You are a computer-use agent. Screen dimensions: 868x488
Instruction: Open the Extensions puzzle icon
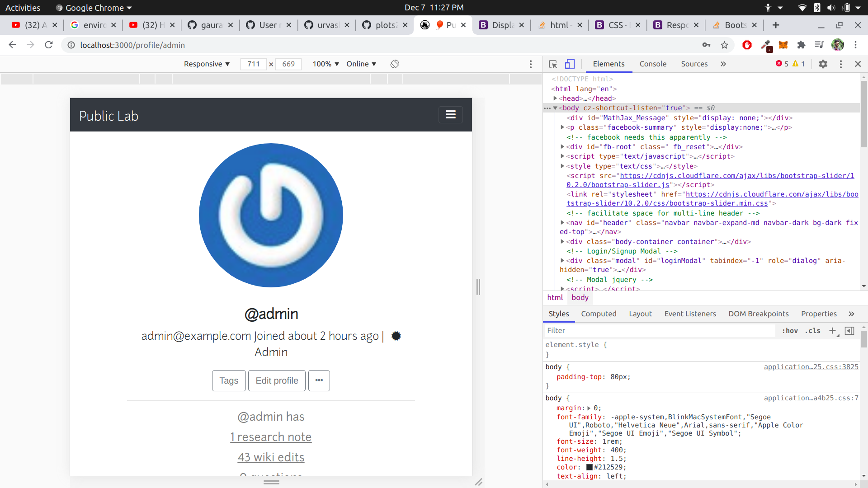click(x=801, y=45)
